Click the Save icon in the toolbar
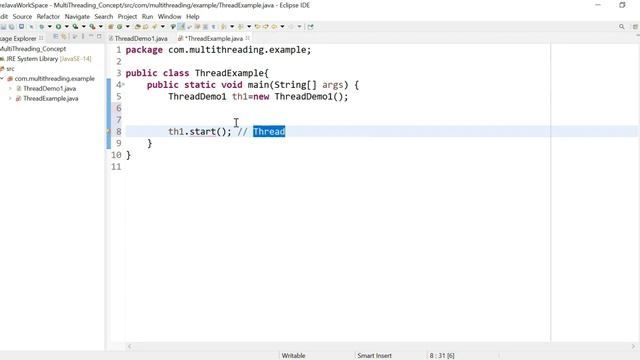This screenshot has width=640, height=360. 3,27
